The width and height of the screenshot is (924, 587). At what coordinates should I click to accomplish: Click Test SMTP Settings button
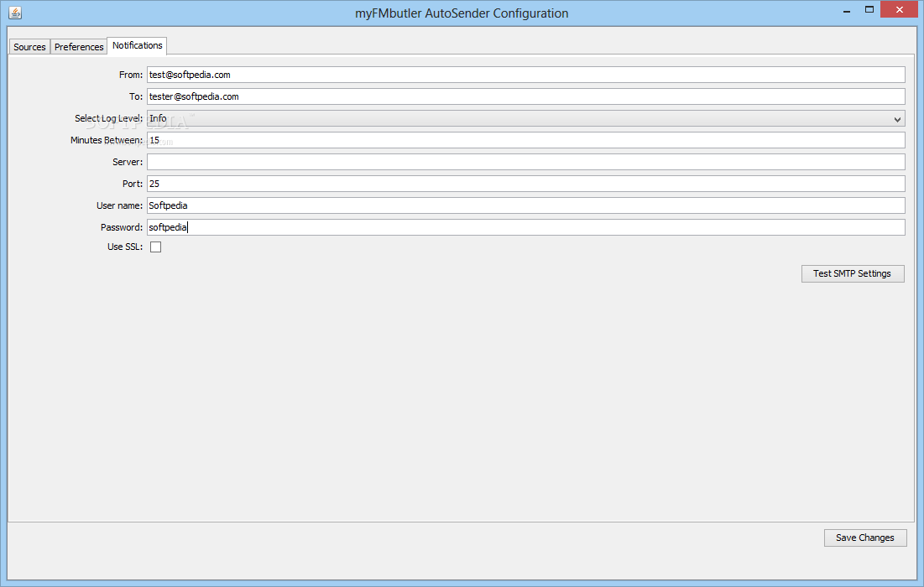tap(853, 273)
